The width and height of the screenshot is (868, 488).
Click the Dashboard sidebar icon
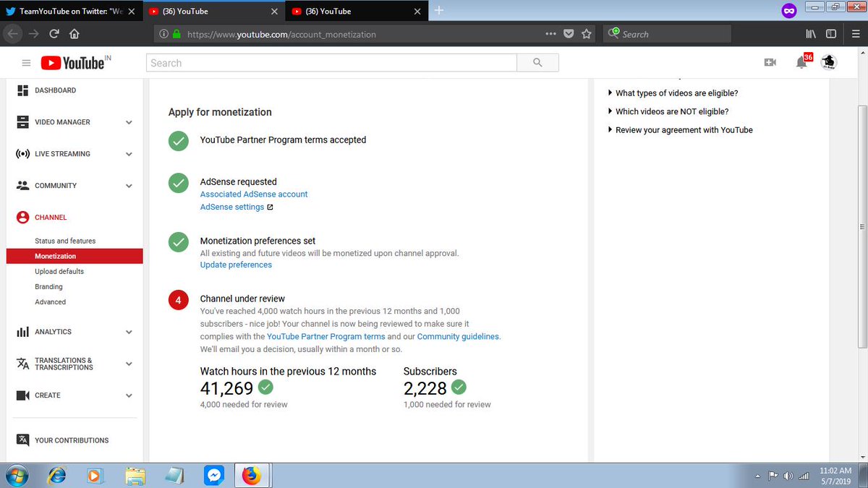tap(22, 90)
